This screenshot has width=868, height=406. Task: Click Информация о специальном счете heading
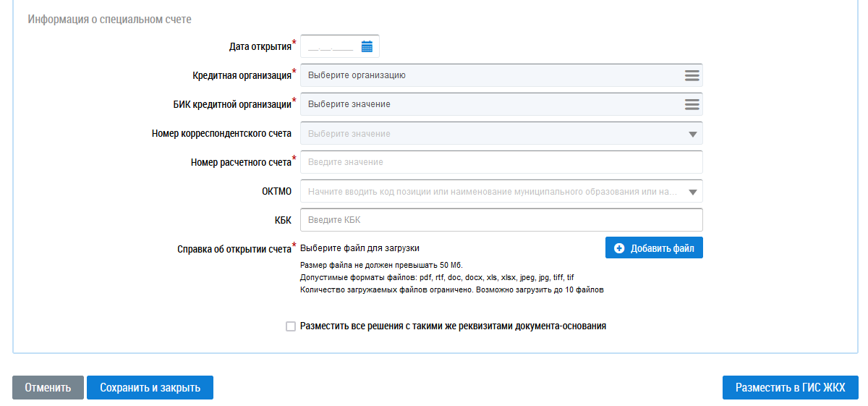[109, 20]
